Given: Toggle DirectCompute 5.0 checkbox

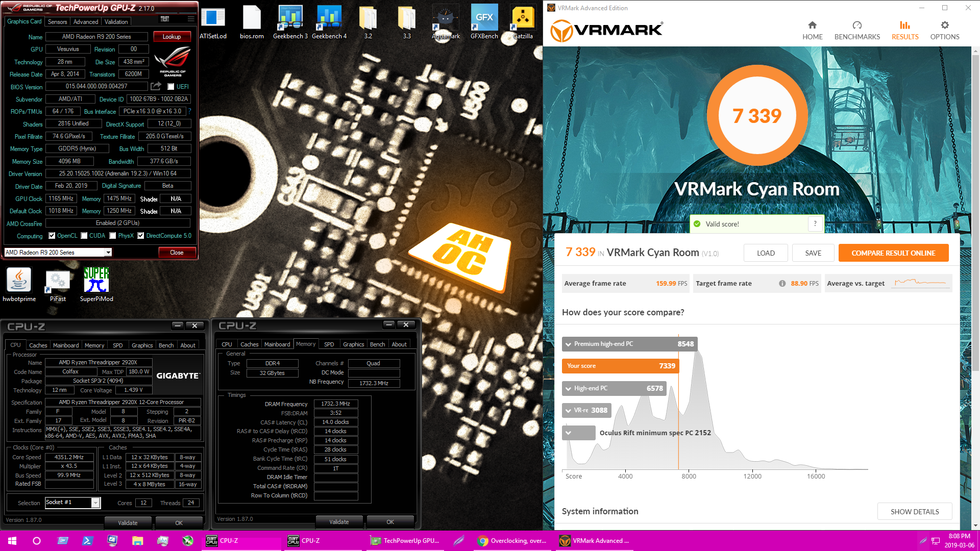Looking at the screenshot, I should tap(141, 236).
